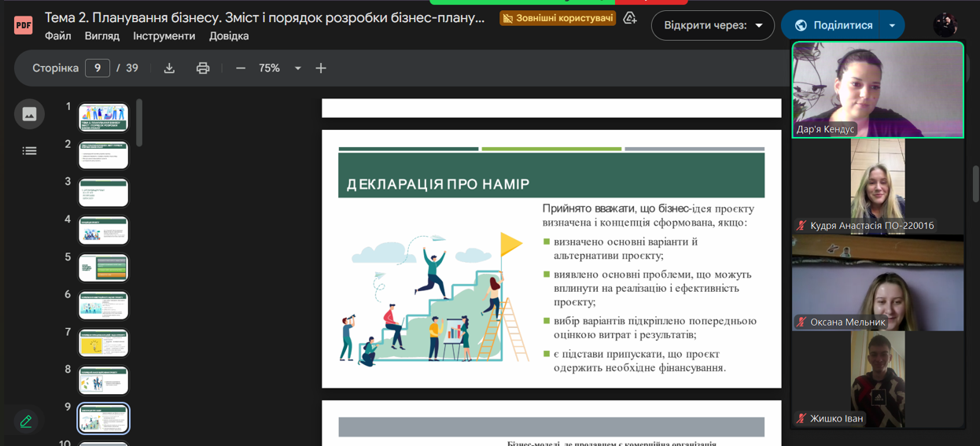Select page 5 thumbnail
Image resolution: width=980 pixels, height=446 pixels.
coord(103,267)
